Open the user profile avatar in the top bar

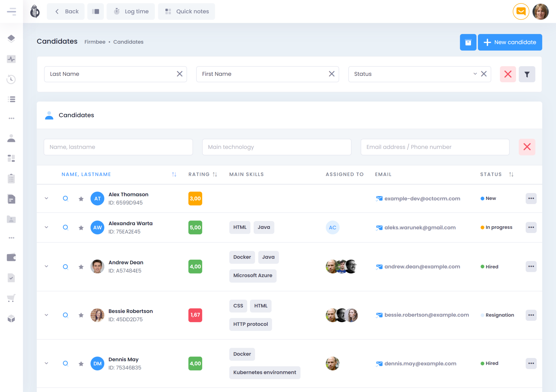tap(540, 11)
